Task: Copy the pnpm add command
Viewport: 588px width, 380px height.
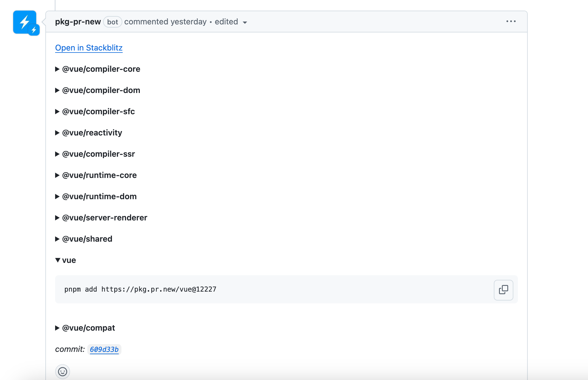Action: click(x=503, y=290)
